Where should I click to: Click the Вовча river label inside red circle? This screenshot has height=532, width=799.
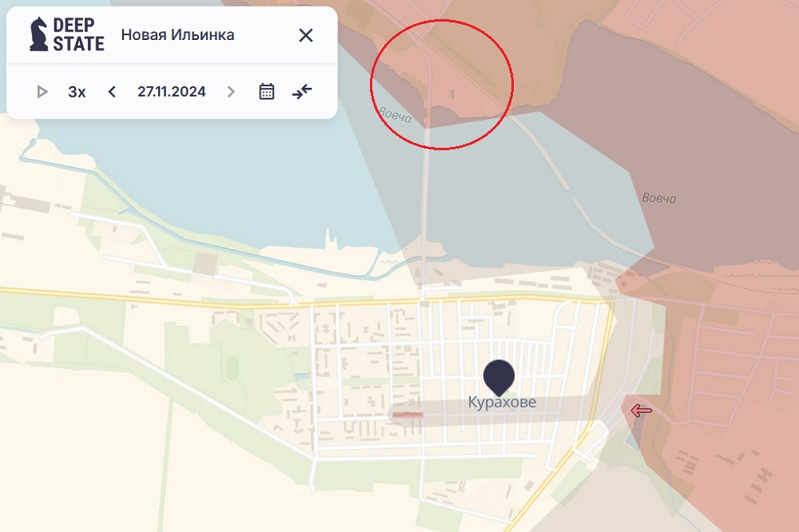pyautogui.click(x=396, y=115)
